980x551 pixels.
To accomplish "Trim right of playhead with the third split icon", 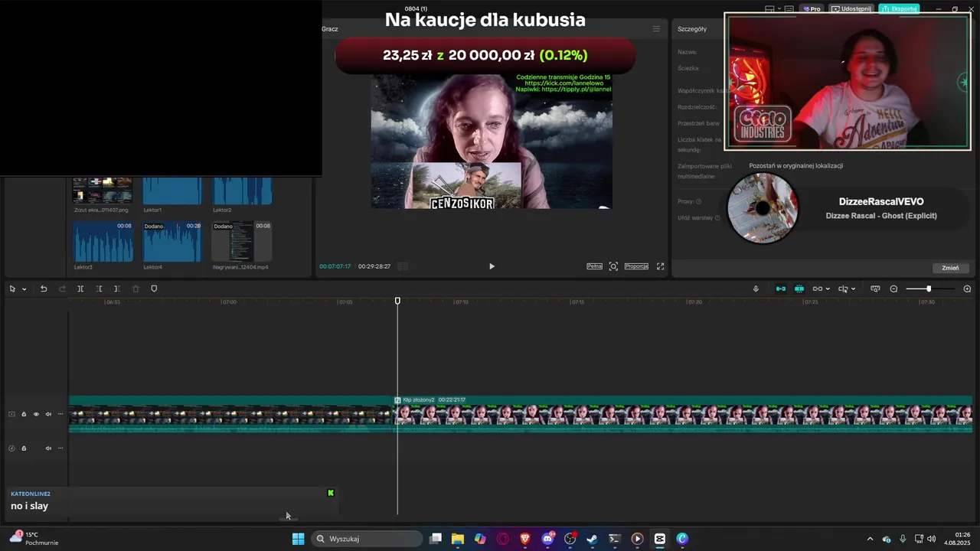I will pyautogui.click(x=116, y=289).
